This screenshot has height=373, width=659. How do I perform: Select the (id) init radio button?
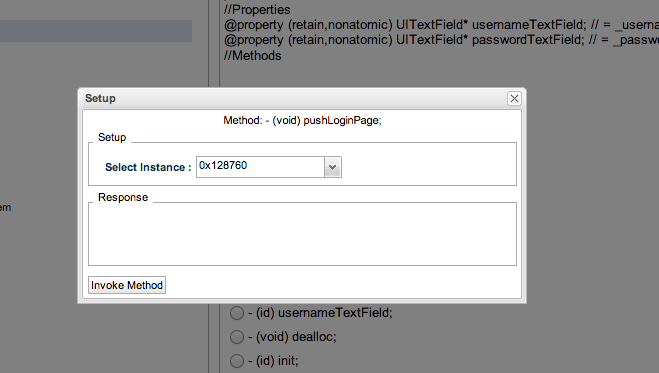click(x=237, y=361)
